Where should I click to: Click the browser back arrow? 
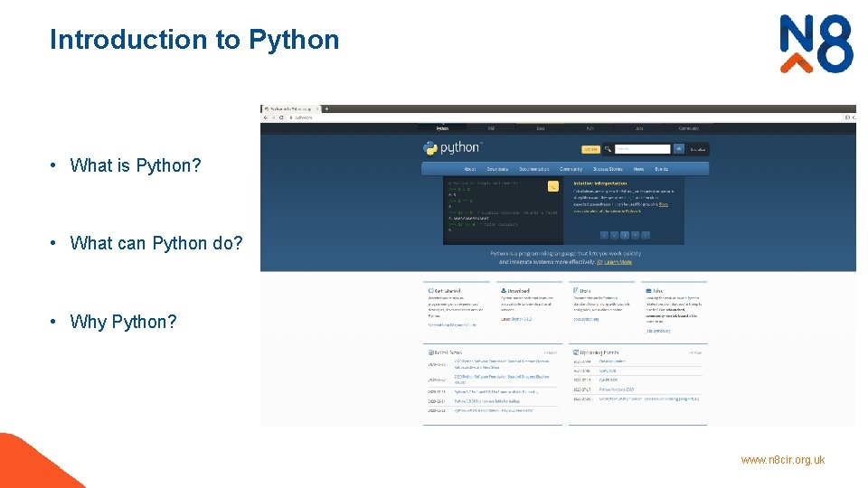266,117
